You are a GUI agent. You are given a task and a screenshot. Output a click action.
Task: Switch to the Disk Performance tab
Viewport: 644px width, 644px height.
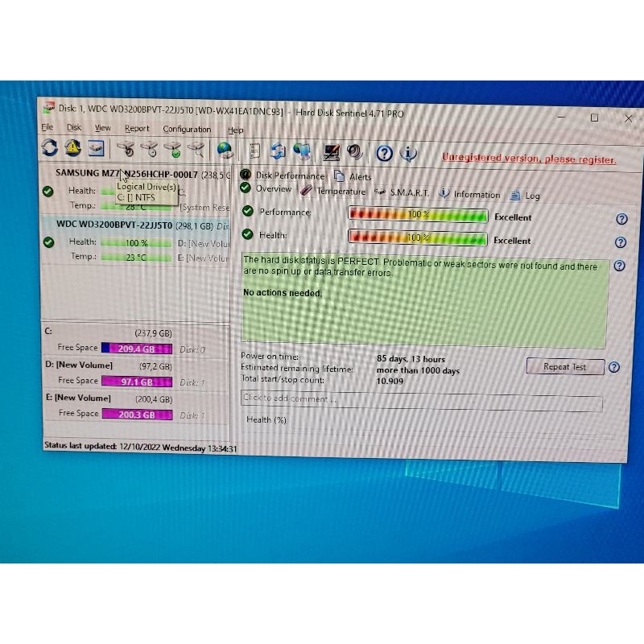tap(283, 175)
